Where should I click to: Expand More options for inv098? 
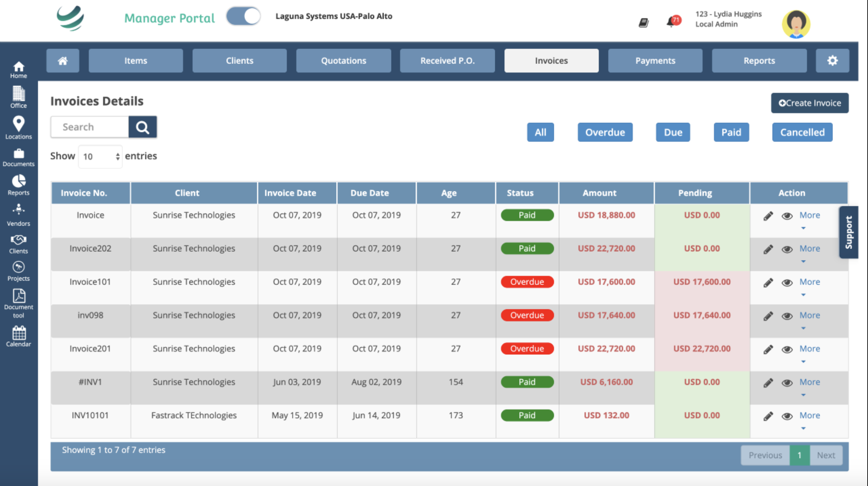809,315
